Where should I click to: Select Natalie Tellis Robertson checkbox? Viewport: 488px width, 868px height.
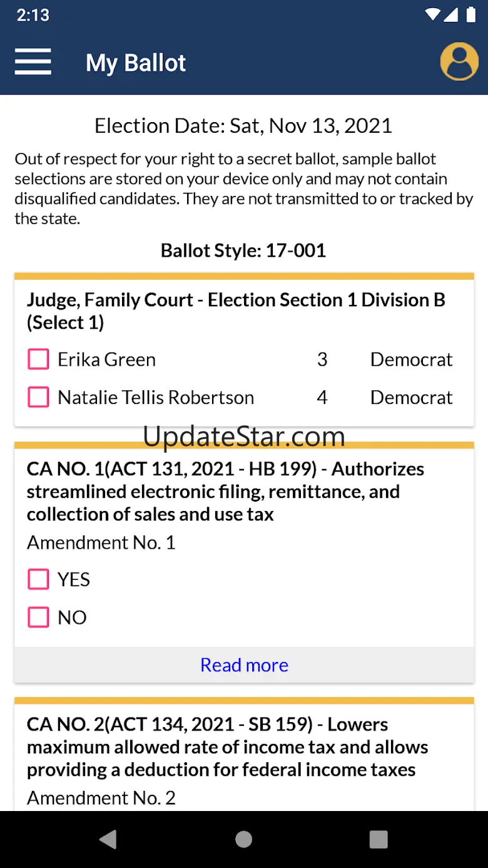39,397
